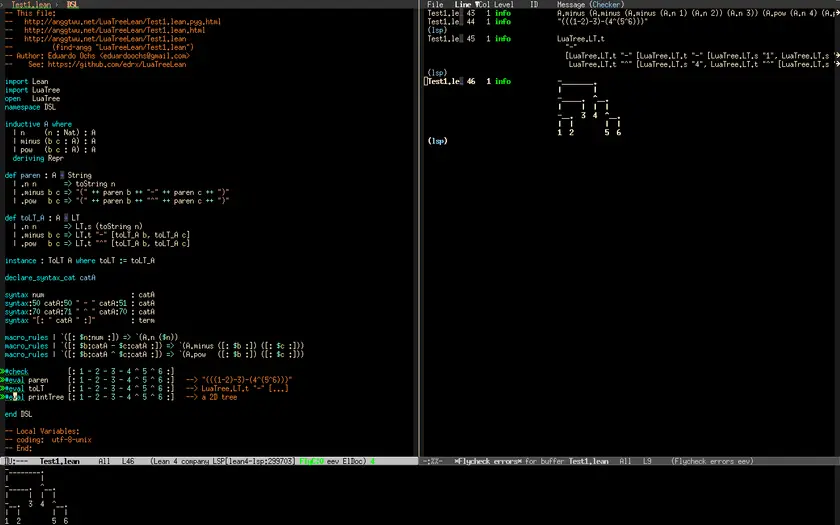Sort error list by Line column header
Image resolution: width=840 pixels, height=525 pixels.
click(464, 5)
